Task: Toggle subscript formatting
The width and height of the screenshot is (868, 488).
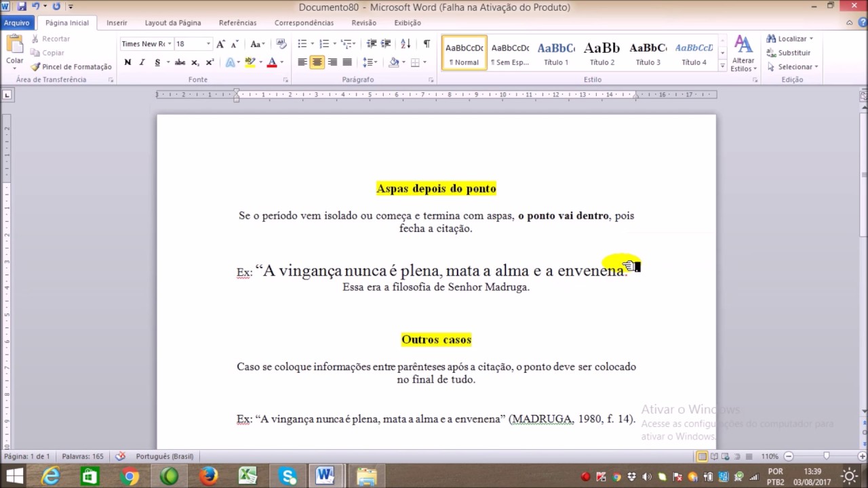Action: coord(195,62)
